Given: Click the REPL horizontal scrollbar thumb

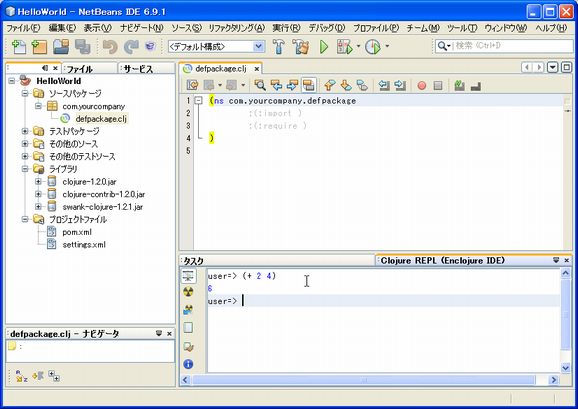Looking at the screenshot, I should (x=363, y=380).
